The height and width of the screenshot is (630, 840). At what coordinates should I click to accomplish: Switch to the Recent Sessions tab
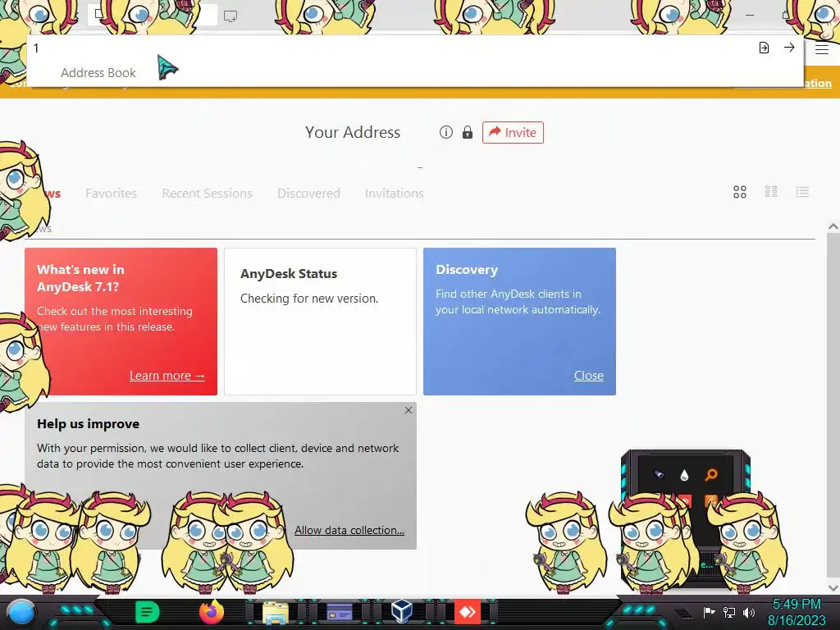click(x=207, y=194)
